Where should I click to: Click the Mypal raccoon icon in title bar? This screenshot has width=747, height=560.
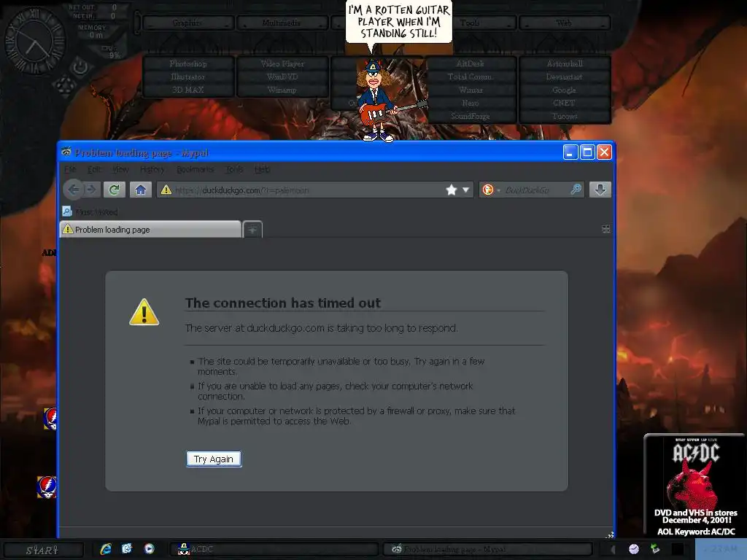pyautogui.click(x=66, y=152)
